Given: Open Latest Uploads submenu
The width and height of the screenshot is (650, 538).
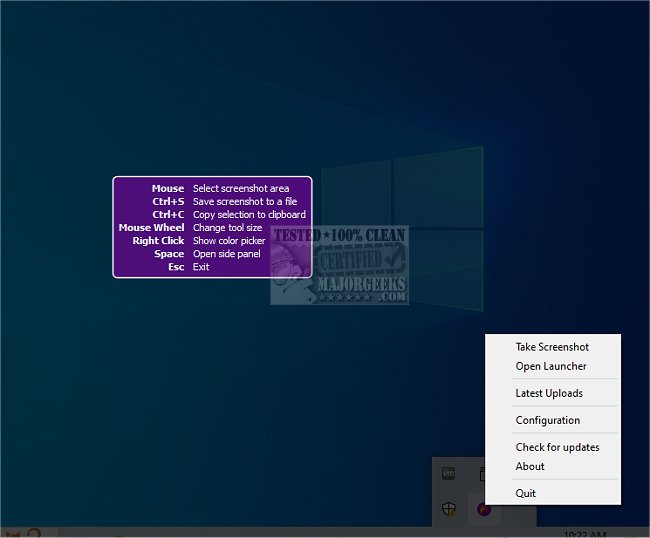Looking at the screenshot, I should coord(549,393).
